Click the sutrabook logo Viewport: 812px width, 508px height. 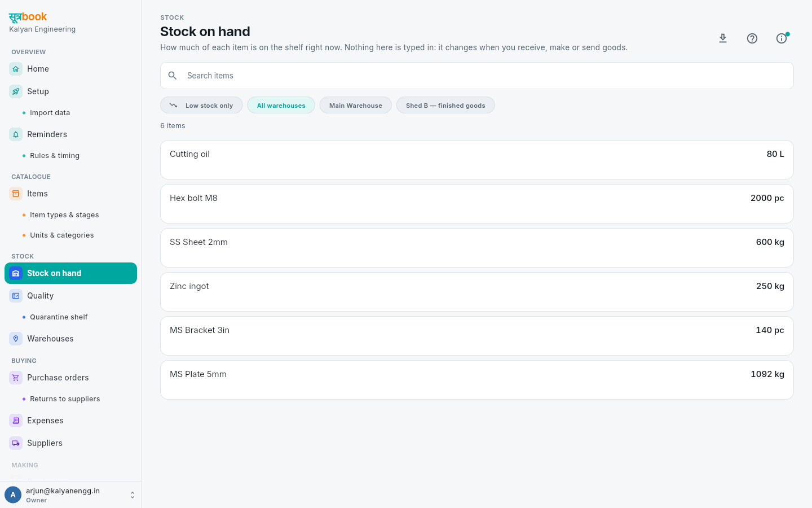(x=28, y=17)
